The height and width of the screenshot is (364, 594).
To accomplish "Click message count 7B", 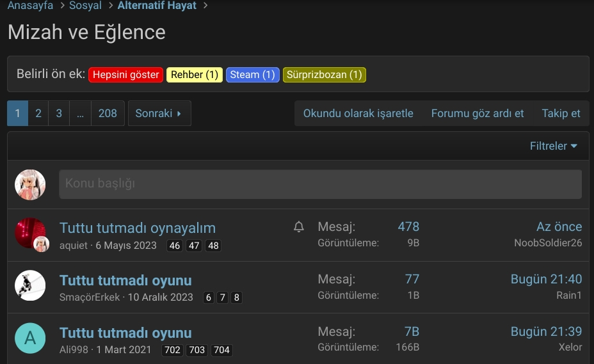I will tap(412, 331).
